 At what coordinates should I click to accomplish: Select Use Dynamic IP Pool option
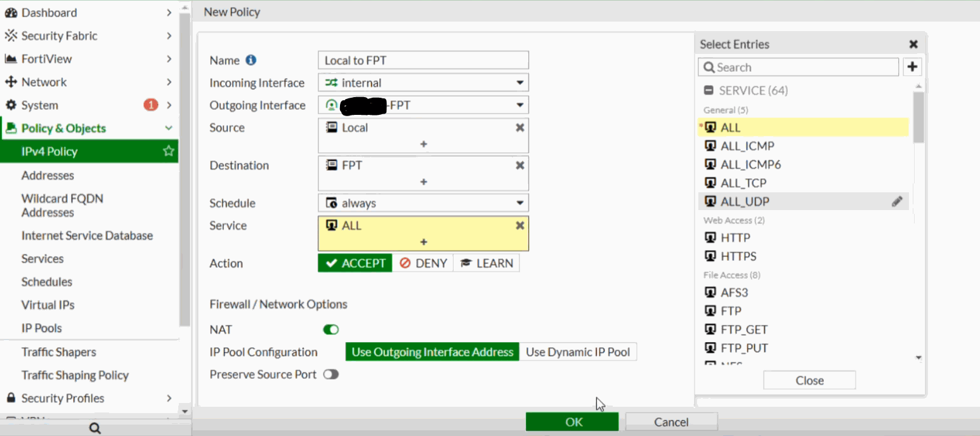(578, 352)
